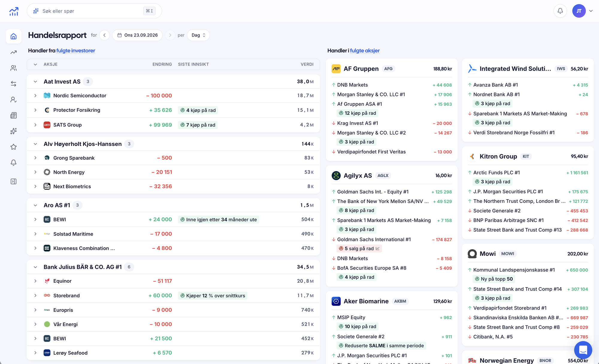Sort by the VERDI column header
The image size is (599, 364).
[x=307, y=64]
